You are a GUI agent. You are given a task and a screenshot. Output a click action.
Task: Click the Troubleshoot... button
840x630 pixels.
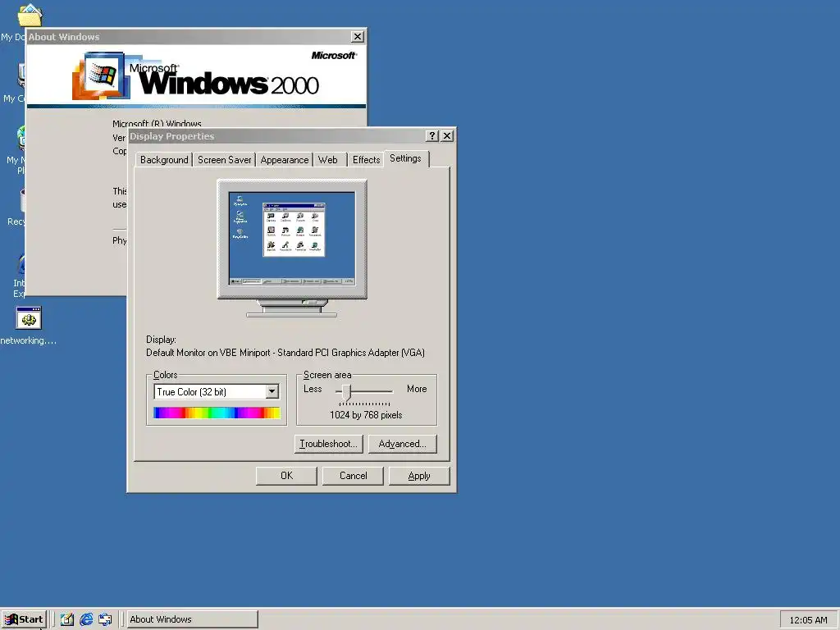[x=328, y=444]
